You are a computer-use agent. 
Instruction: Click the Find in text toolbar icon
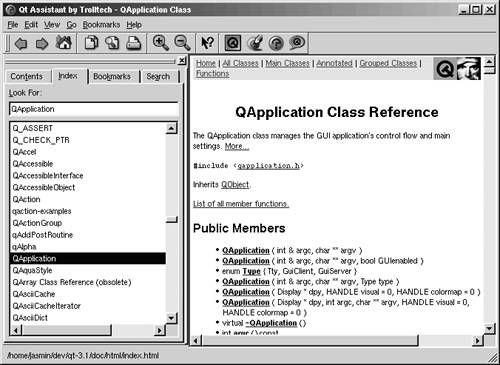tap(112, 43)
